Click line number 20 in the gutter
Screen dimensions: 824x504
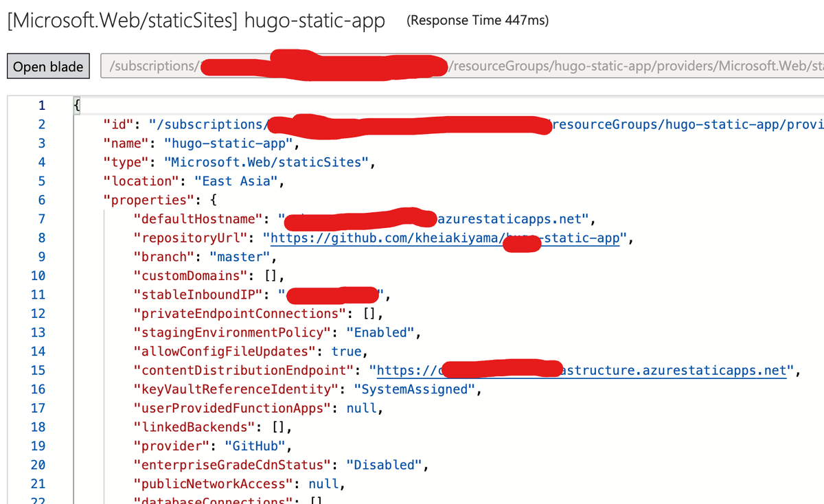point(38,465)
